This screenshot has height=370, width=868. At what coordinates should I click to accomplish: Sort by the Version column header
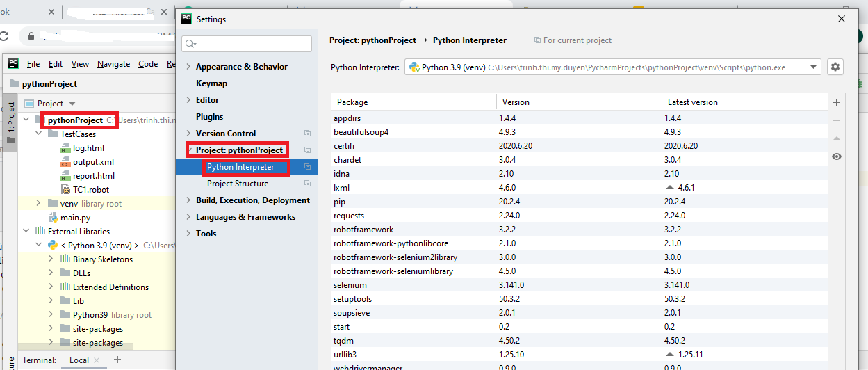(579, 102)
